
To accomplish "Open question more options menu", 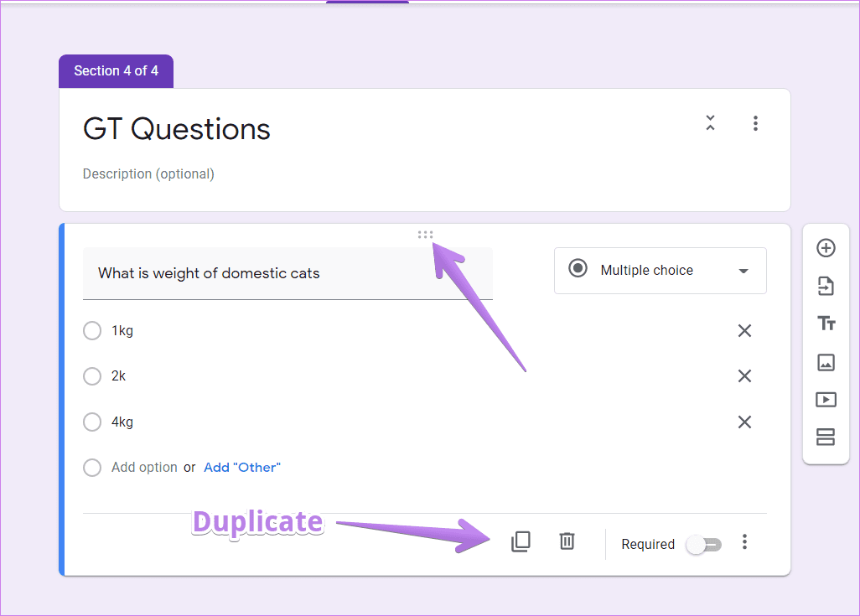I will (744, 542).
